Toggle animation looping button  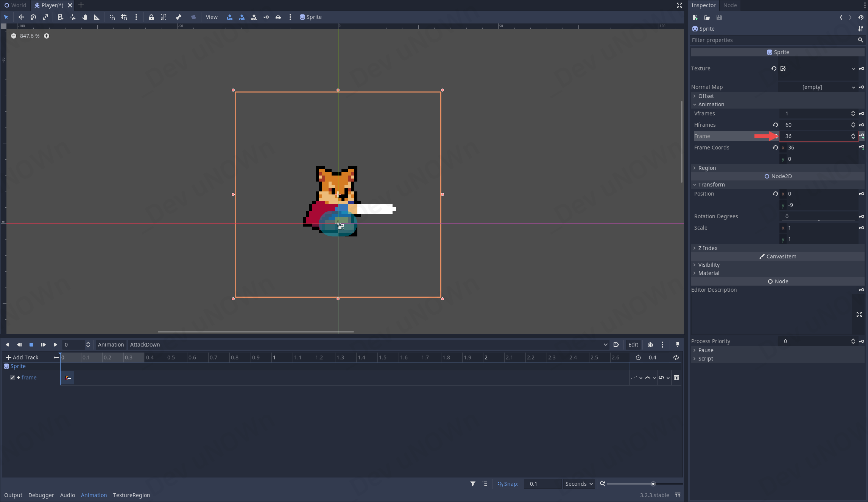[x=676, y=357]
